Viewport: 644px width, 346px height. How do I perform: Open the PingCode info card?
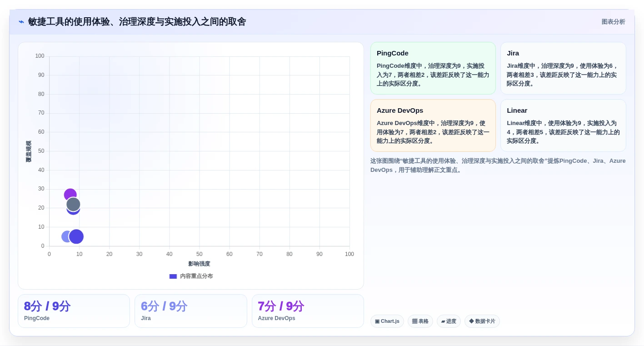tap(433, 68)
